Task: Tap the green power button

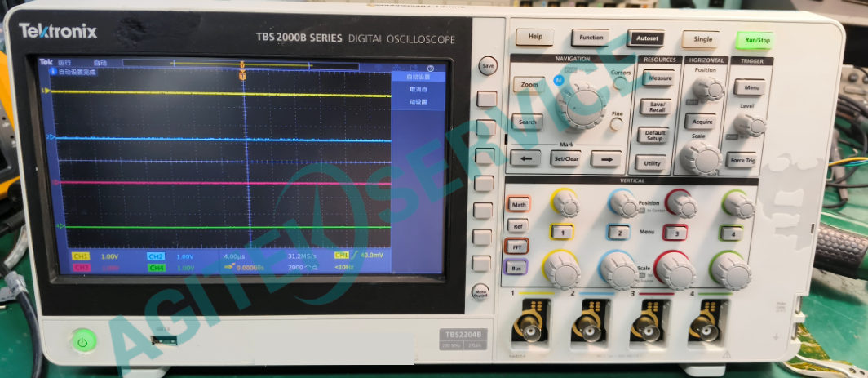Action: click(82, 342)
